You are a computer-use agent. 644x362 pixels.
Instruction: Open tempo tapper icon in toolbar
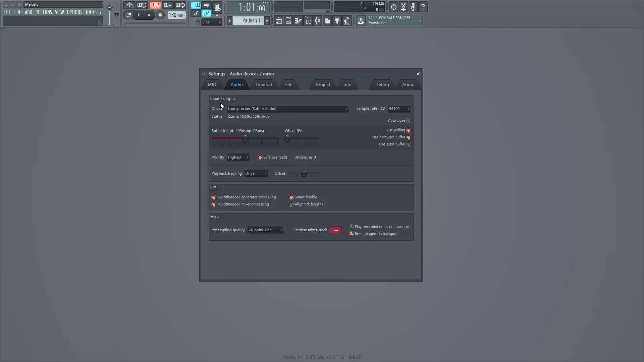coord(347,21)
